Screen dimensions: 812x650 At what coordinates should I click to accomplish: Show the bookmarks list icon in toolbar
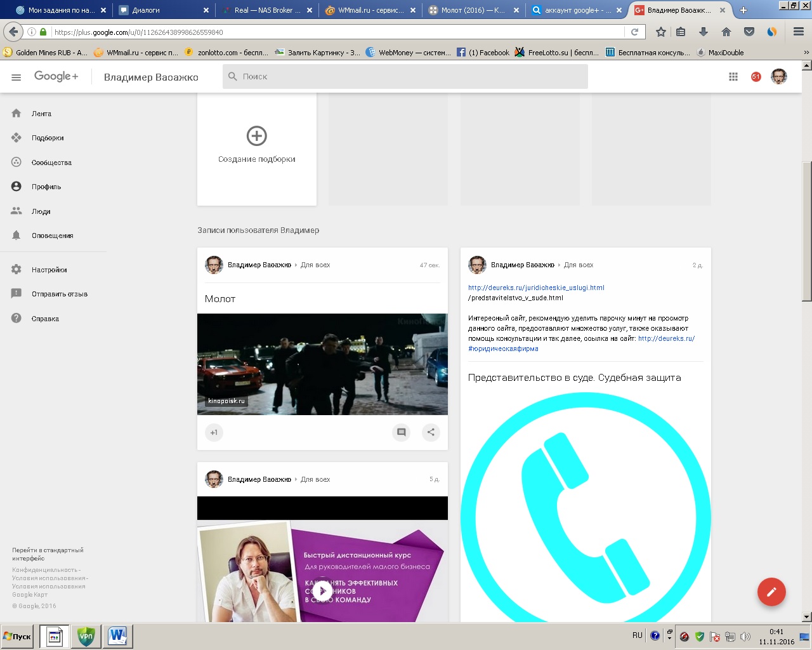pos(681,32)
